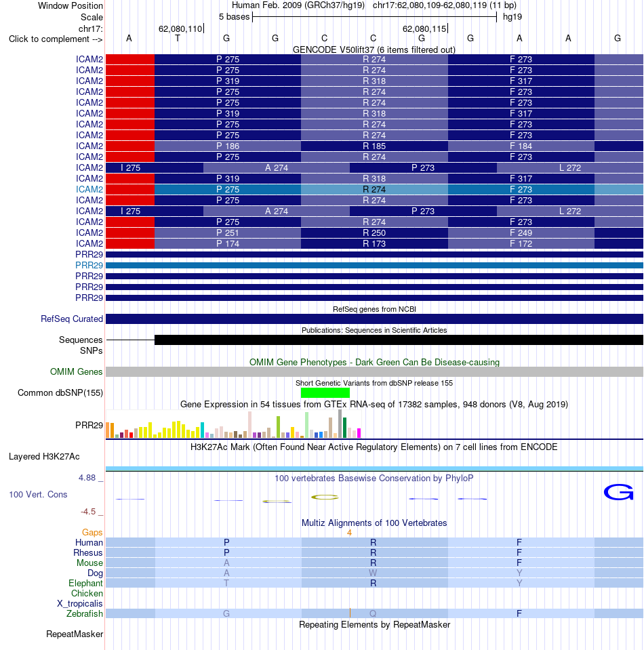The height and width of the screenshot is (650, 644).
Task: Click the GTEx Gene Expression track title
Action: pos(374,404)
